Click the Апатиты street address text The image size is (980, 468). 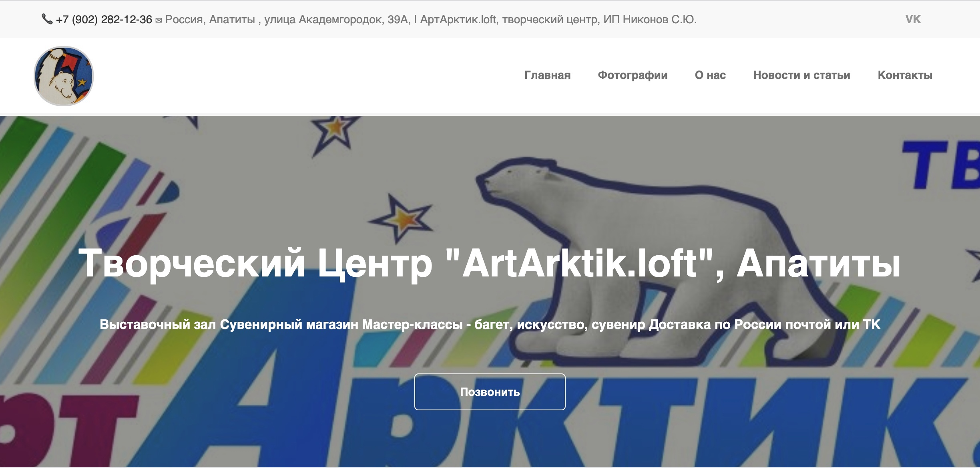coord(431,20)
